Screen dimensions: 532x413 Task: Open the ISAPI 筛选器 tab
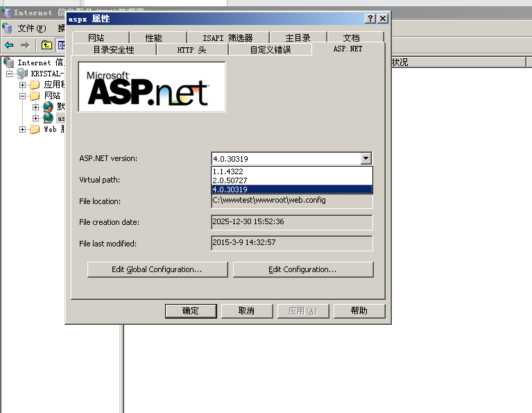[x=228, y=37]
